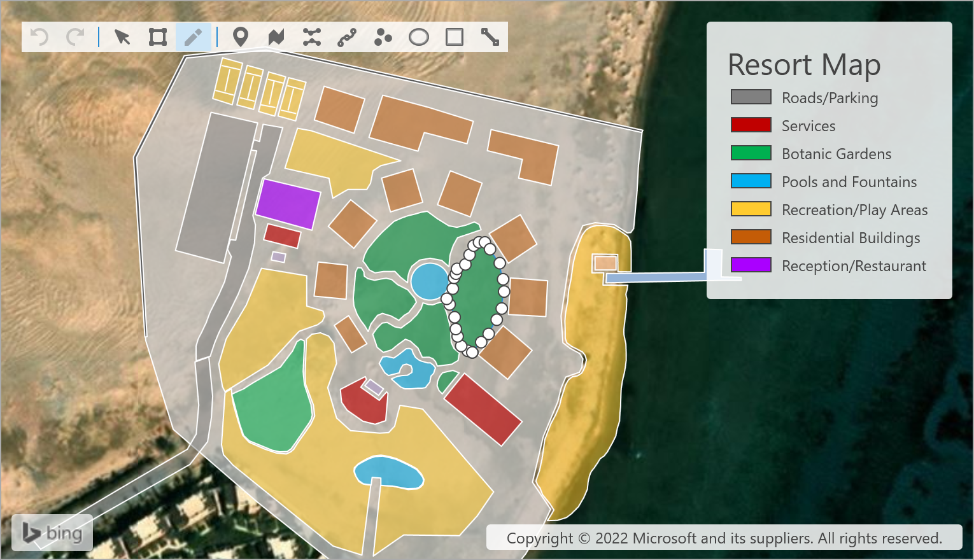Choose the straight line connector tool
The height and width of the screenshot is (560, 974).
(x=490, y=37)
